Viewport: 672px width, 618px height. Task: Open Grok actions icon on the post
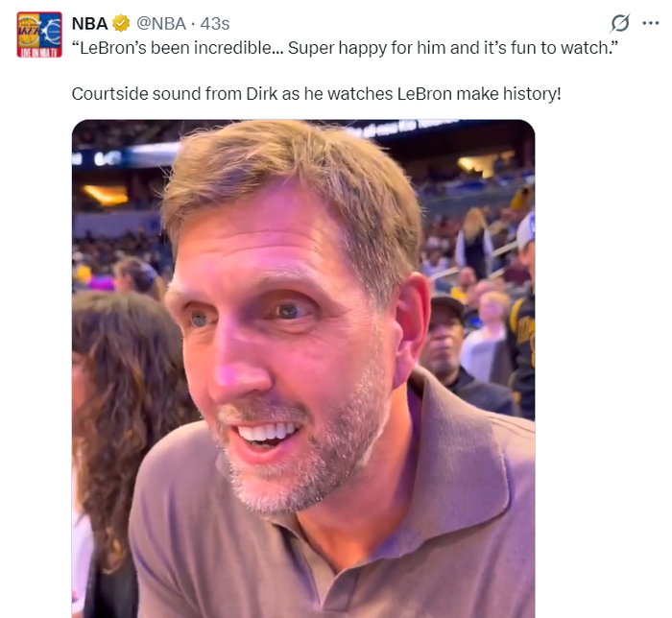620,23
